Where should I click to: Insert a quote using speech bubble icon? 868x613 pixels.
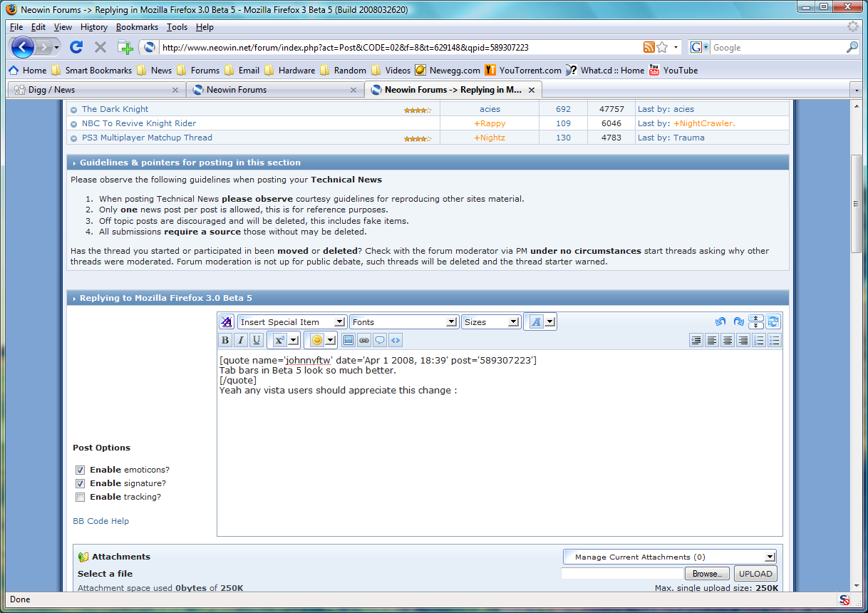click(380, 341)
